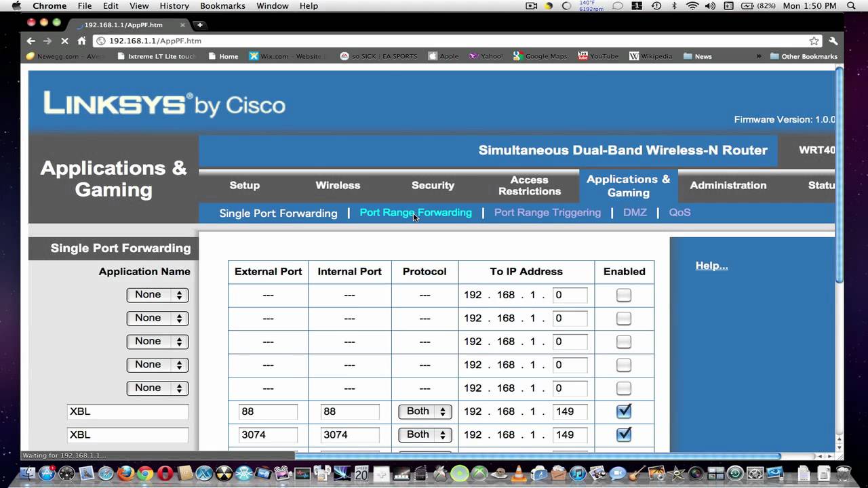Click the volume speaker icon

710,6
